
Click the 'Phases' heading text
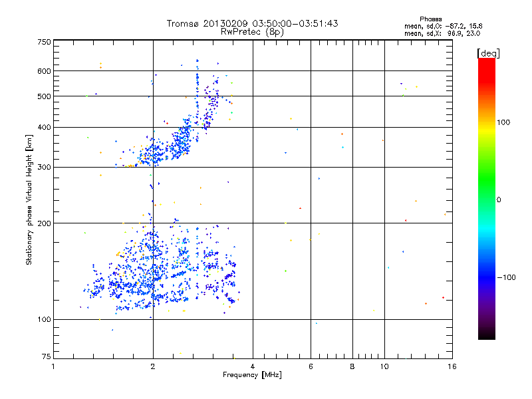[x=430, y=19]
